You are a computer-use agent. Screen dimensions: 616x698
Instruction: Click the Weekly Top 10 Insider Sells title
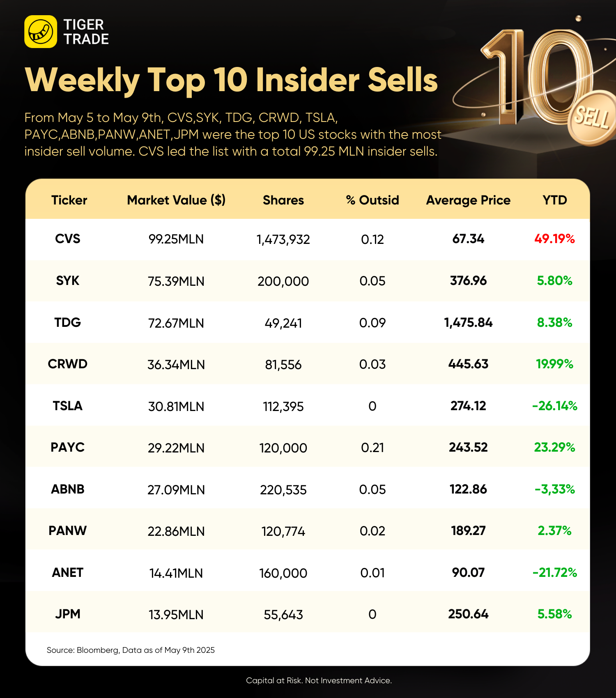tap(231, 80)
